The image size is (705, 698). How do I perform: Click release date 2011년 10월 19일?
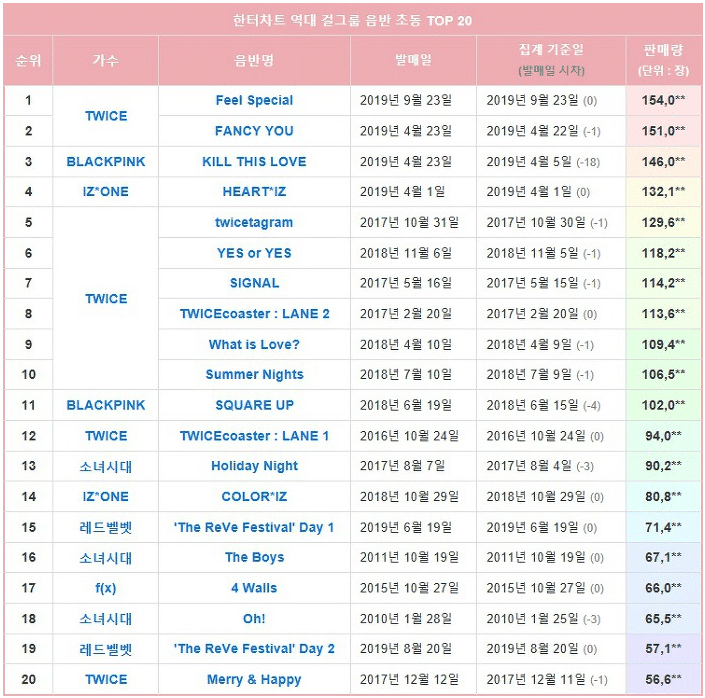409,558
